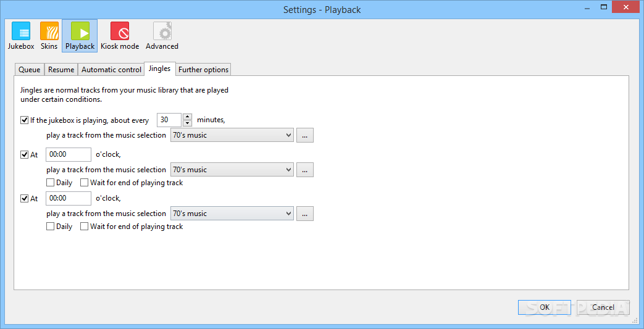Uncheck the second 'At' o'clock checkbox

click(x=24, y=198)
